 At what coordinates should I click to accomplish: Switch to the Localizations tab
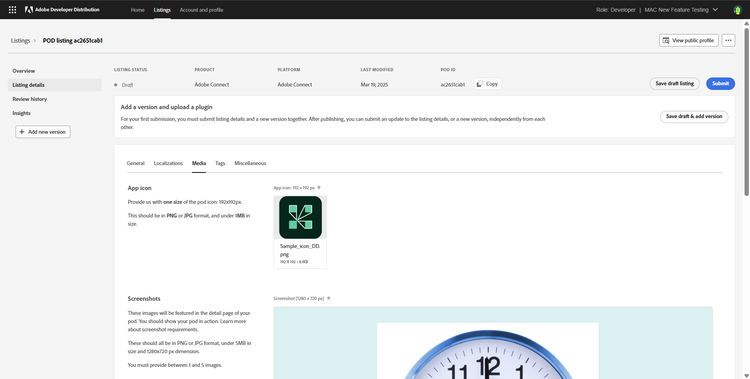(x=168, y=163)
